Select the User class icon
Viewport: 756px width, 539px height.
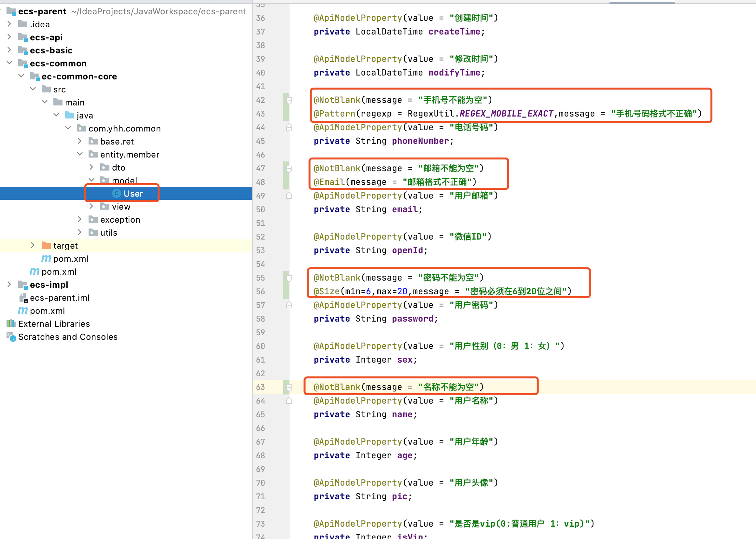(x=116, y=193)
